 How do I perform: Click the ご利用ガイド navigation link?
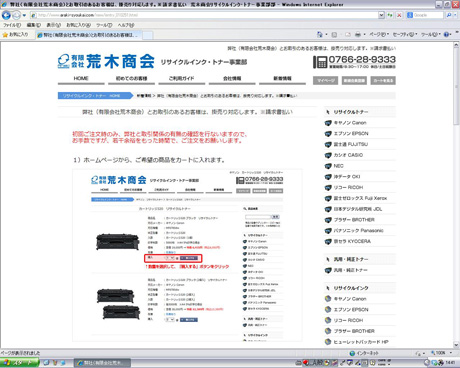tap(182, 78)
